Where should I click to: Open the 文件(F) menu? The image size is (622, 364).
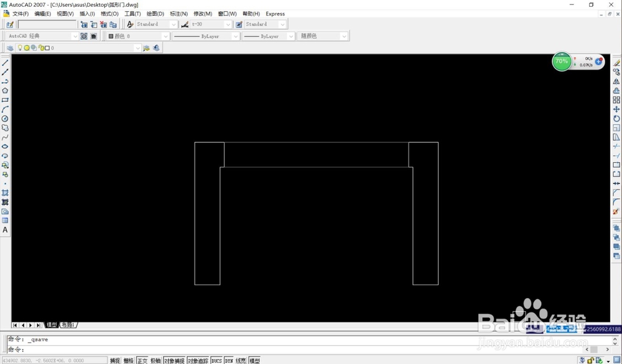pos(21,14)
